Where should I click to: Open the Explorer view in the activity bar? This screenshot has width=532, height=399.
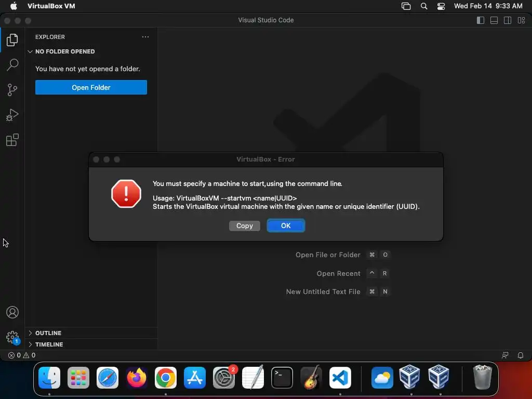pos(12,40)
